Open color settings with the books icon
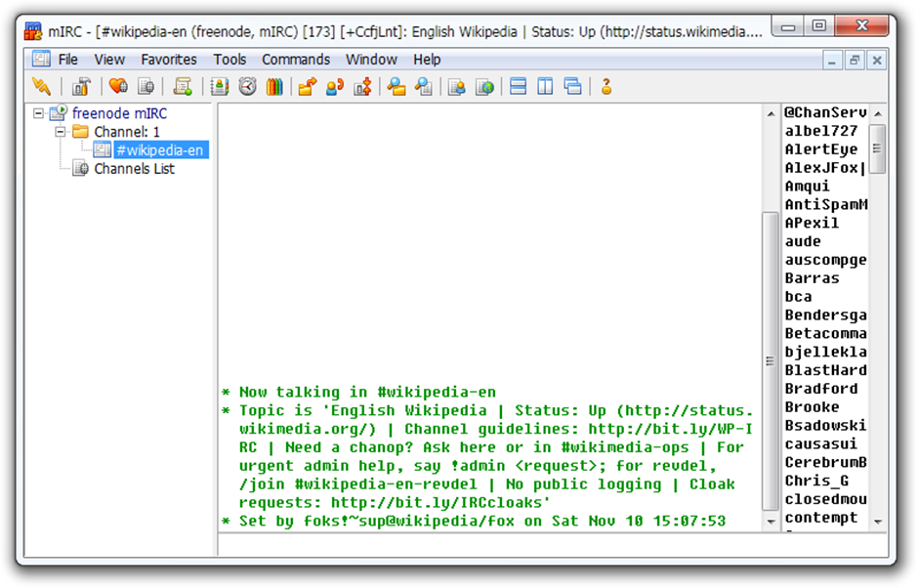 [275, 87]
